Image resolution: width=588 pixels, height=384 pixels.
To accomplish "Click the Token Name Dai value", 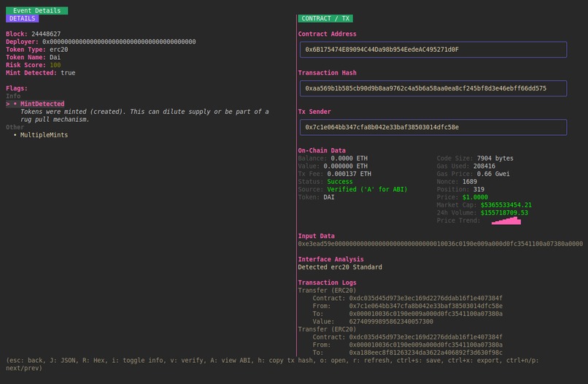I will (x=55, y=57).
